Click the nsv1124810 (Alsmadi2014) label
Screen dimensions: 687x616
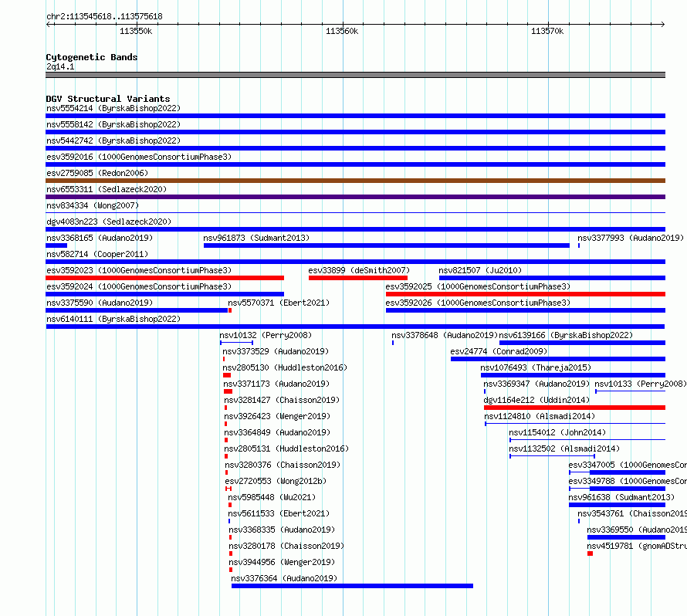(540, 416)
